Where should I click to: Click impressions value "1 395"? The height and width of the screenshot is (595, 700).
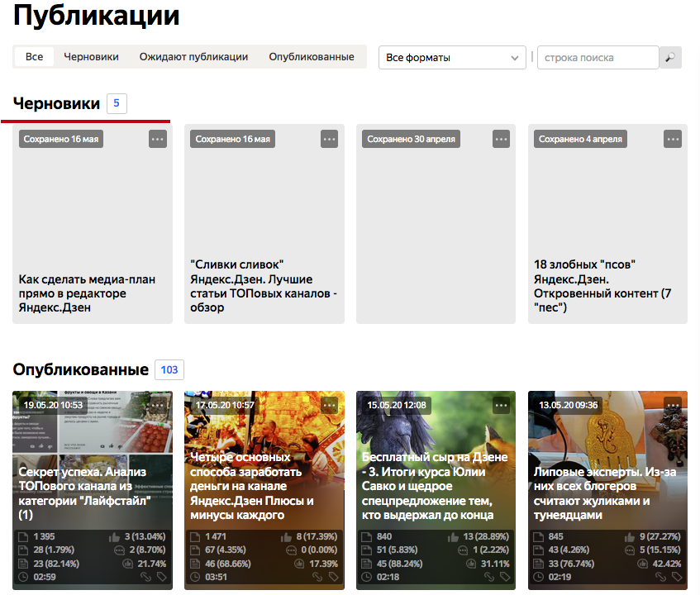point(44,536)
